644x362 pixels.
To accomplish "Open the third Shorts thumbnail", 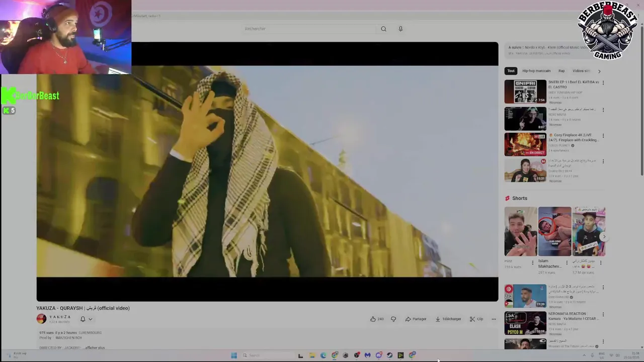I will point(589,231).
